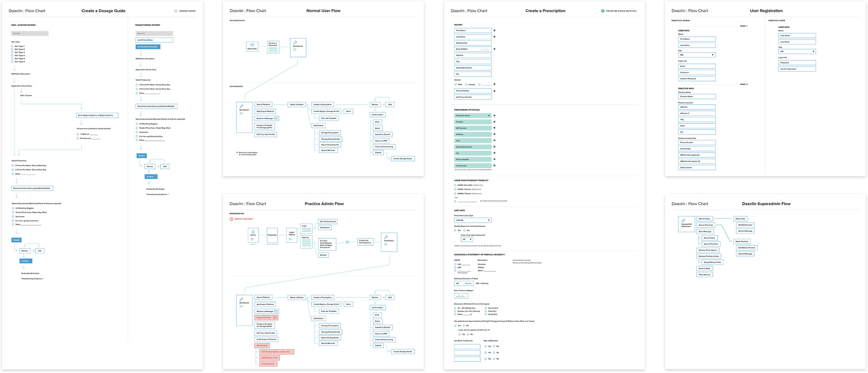The width and height of the screenshot is (868, 373).
Task: Click Denied box in Practice Admin Flow
Action: [323, 255]
